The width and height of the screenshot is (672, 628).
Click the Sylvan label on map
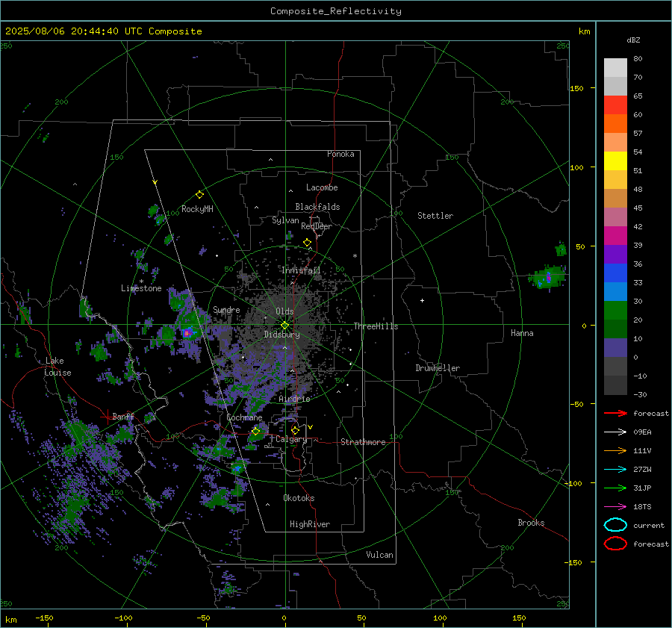tap(285, 220)
